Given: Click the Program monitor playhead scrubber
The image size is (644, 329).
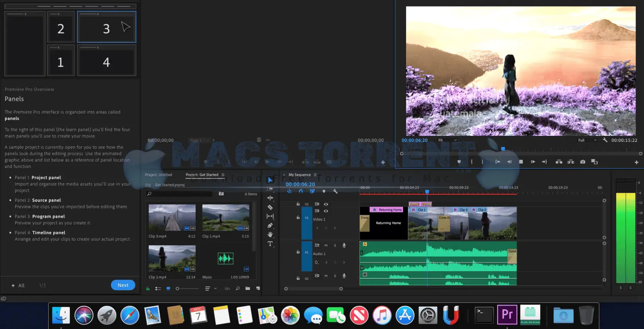Looking at the screenshot, I should (503, 149).
